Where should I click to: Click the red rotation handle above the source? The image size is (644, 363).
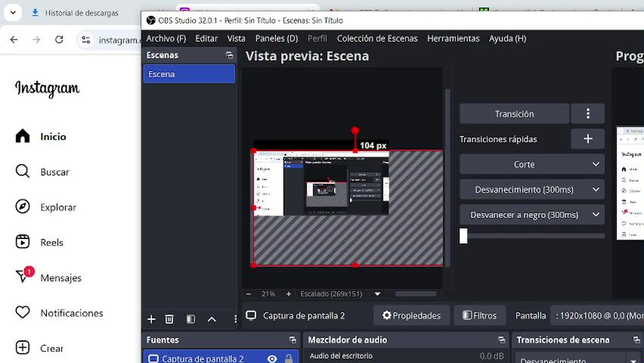tap(355, 131)
